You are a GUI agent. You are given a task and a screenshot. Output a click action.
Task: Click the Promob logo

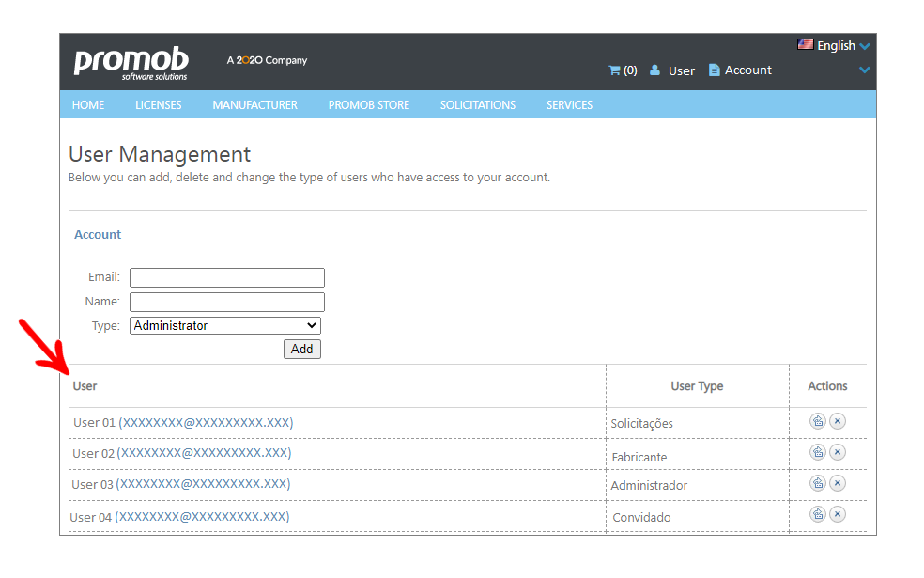coord(131,63)
